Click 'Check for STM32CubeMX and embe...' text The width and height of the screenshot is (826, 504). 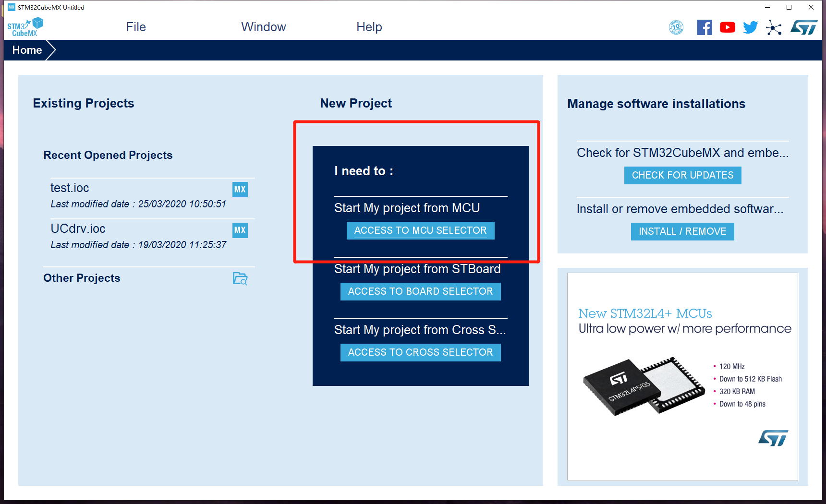coord(683,153)
